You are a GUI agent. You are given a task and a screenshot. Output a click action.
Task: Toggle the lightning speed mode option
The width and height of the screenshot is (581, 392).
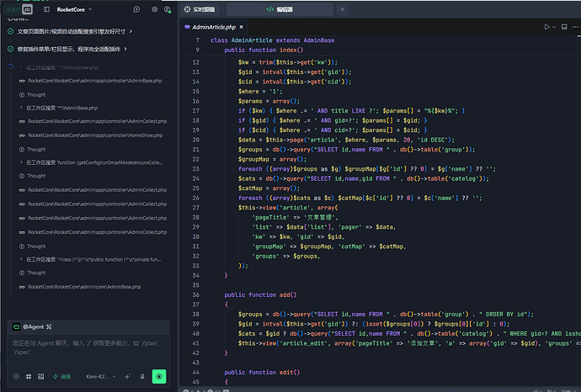(x=61, y=377)
